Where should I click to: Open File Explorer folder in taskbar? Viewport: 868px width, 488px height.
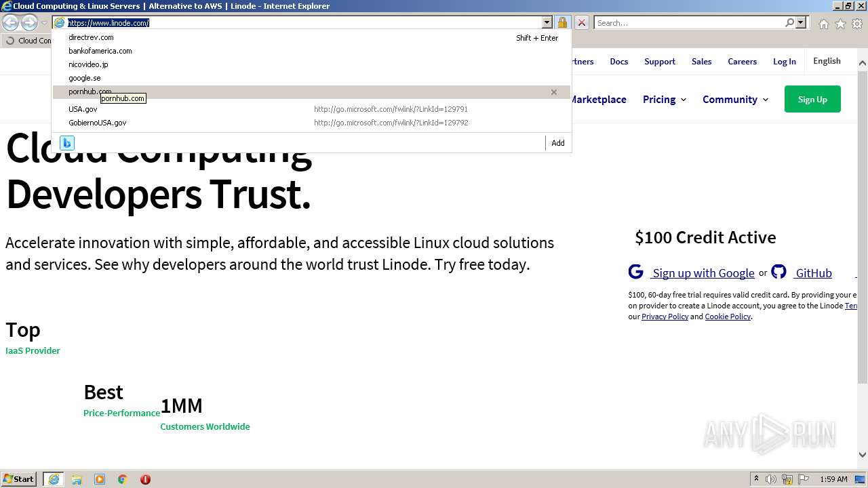77,479
